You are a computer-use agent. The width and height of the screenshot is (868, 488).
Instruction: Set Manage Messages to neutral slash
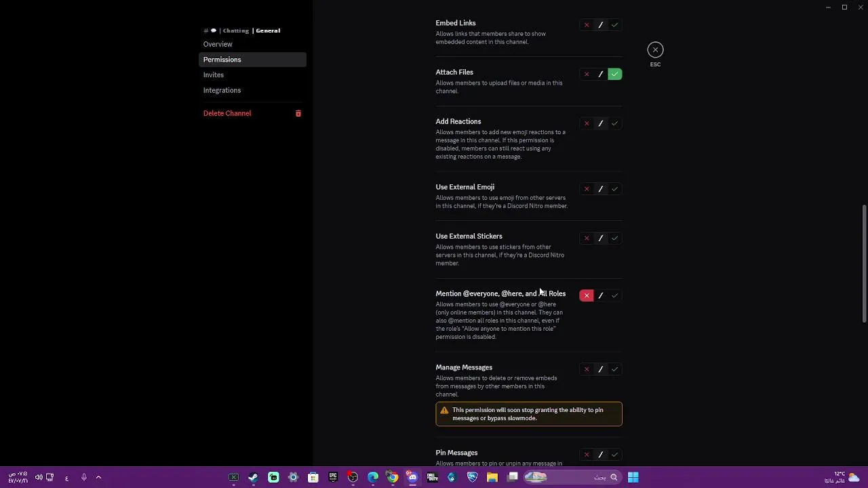[601, 369]
